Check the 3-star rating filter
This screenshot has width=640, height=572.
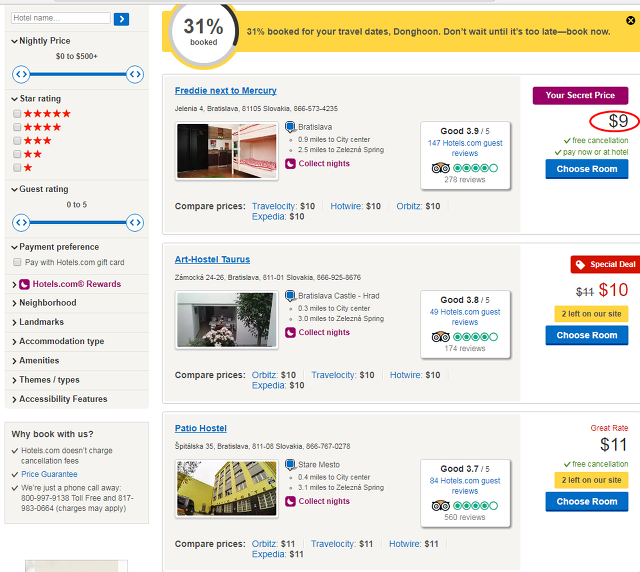point(17,140)
